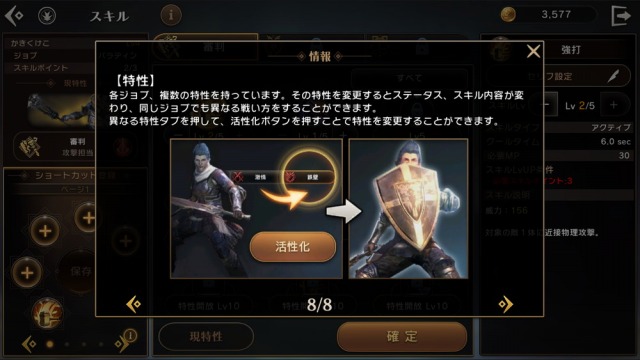The image size is (640, 360).
Task: Select first shortcut page indicator dot
Action: coord(50,344)
